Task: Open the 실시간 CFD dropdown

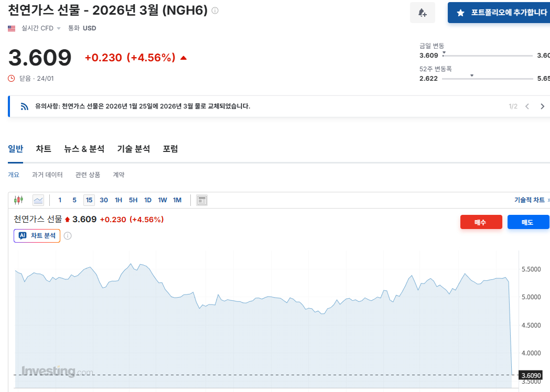Action: pyautogui.click(x=41, y=28)
